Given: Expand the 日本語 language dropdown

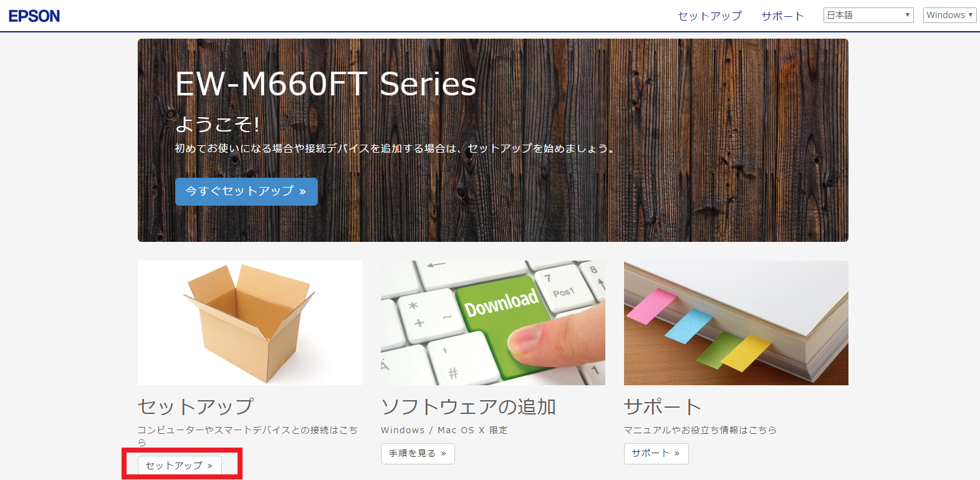Looking at the screenshot, I should (x=868, y=15).
